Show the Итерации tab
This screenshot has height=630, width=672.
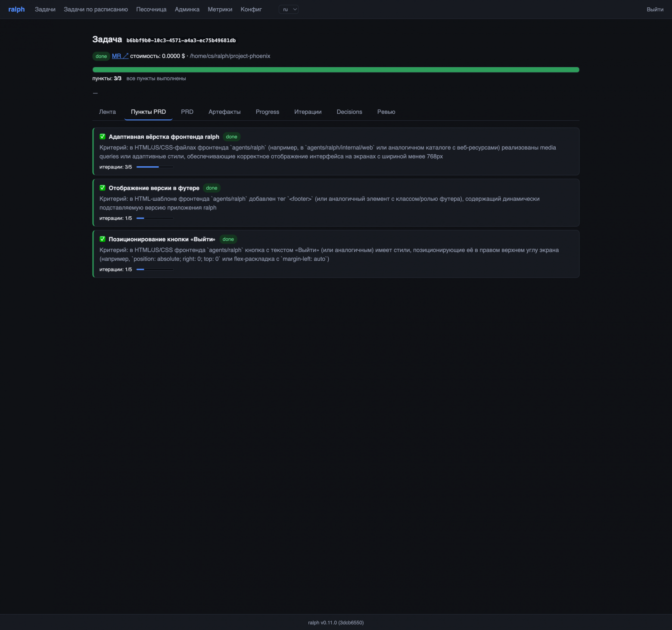pyautogui.click(x=308, y=112)
